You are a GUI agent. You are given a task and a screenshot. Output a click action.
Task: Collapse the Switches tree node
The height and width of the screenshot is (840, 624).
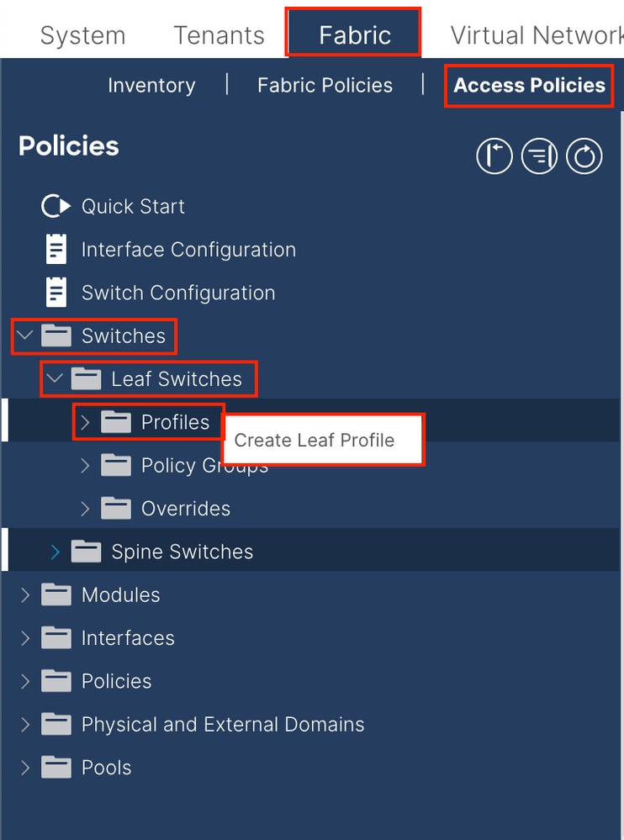(x=25, y=336)
